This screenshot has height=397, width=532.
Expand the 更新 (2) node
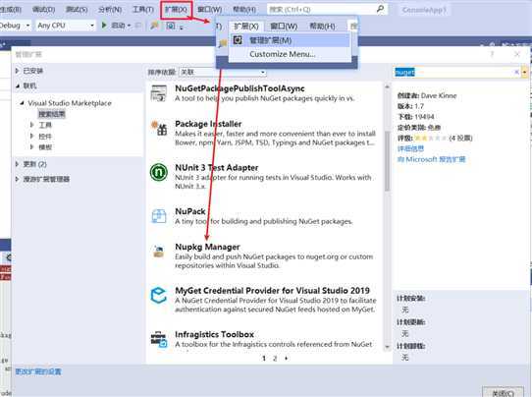pos(17,164)
